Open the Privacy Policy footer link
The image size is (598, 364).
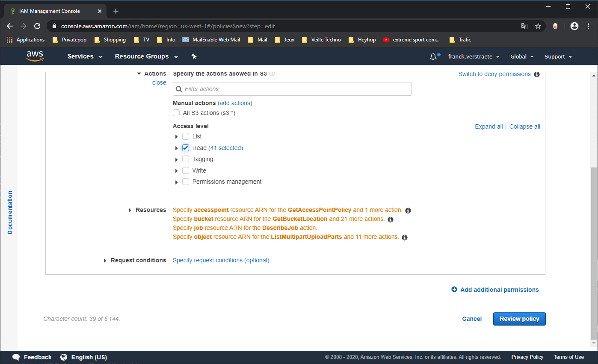[527, 357]
